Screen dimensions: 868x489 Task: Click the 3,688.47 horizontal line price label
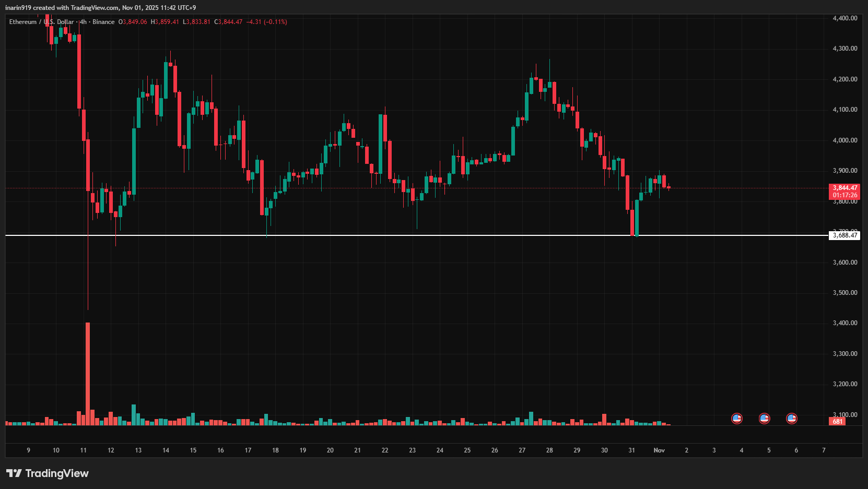(844, 235)
